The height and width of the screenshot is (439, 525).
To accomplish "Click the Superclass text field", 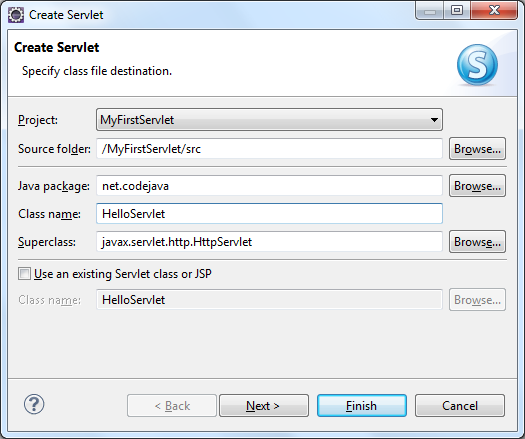I will pyautogui.click(x=269, y=242).
